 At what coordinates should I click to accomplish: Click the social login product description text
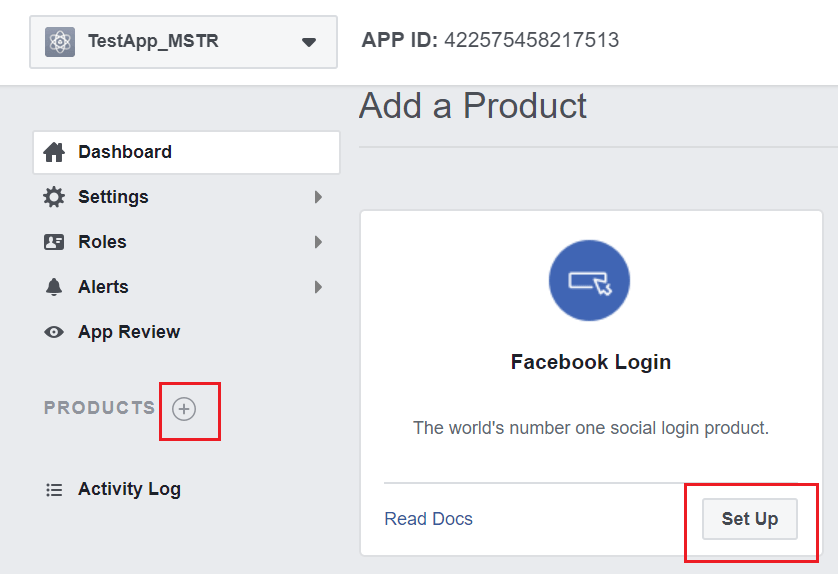point(591,428)
